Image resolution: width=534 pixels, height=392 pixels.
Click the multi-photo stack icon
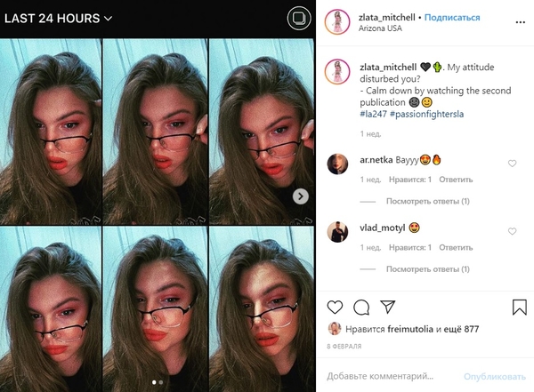299,18
